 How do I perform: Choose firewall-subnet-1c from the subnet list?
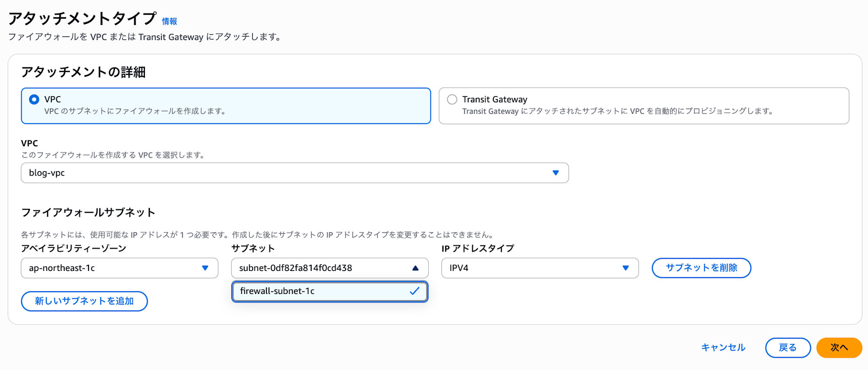(x=304, y=291)
